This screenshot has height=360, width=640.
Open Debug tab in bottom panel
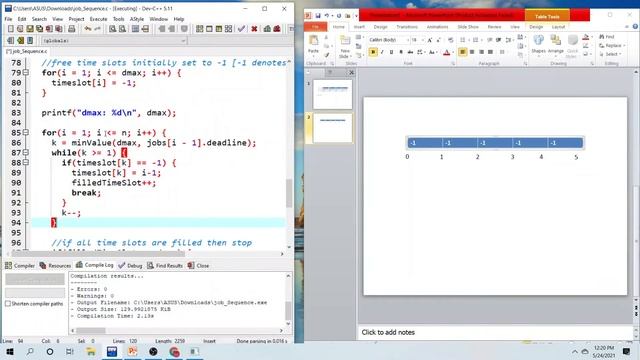point(130,266)
